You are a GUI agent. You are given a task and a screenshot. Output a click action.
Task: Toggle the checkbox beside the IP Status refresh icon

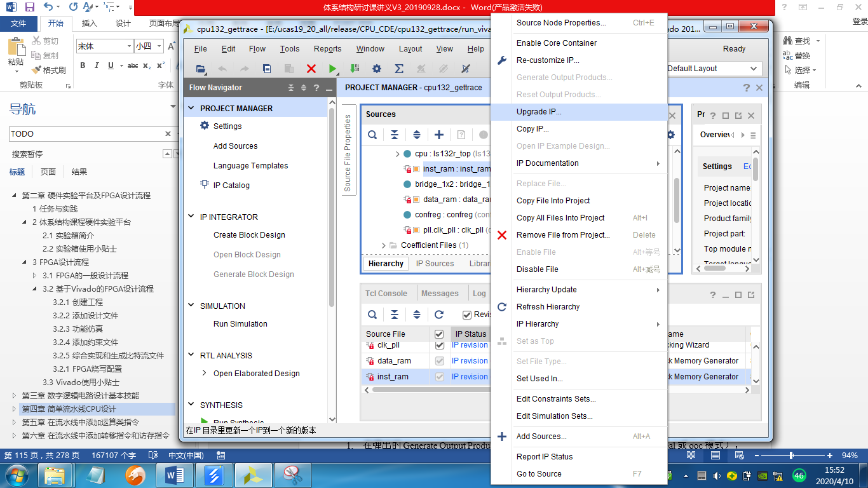tap(467, 315)
